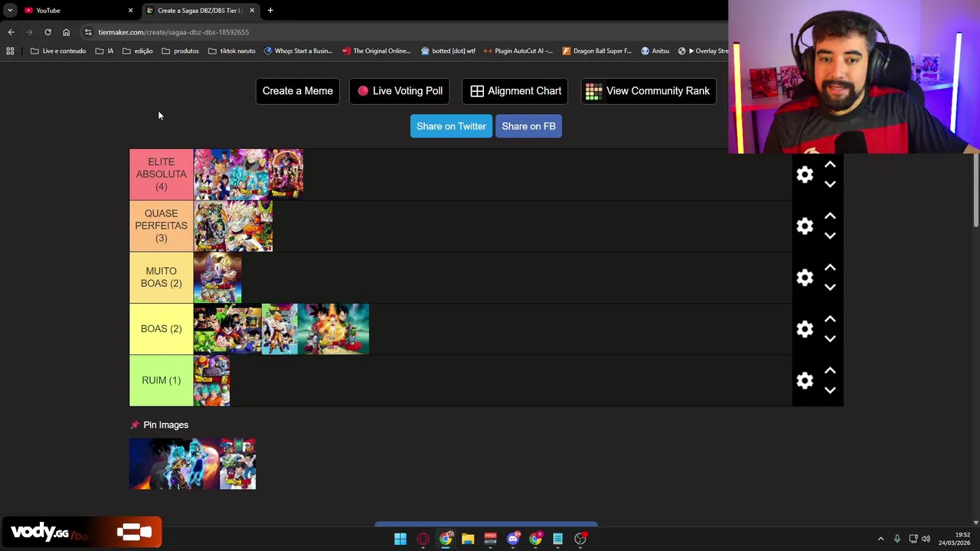View site information icon in address bar

(x=88, y=32)
